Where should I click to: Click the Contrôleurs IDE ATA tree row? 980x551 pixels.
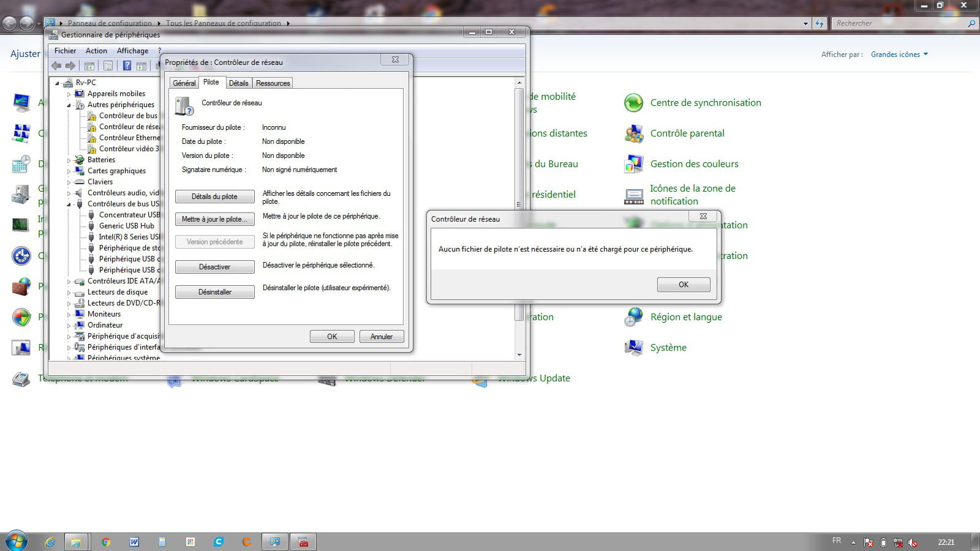click(x=123, y=281)
